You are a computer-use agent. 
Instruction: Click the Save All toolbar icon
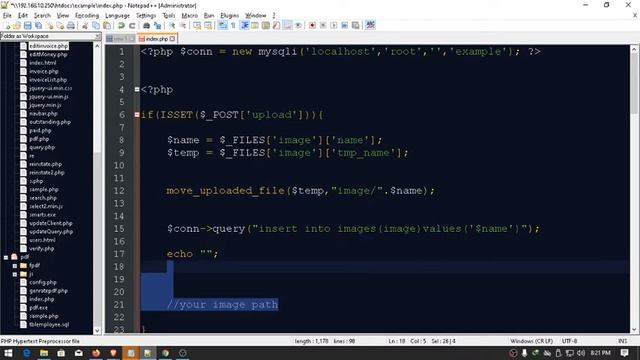38,25
